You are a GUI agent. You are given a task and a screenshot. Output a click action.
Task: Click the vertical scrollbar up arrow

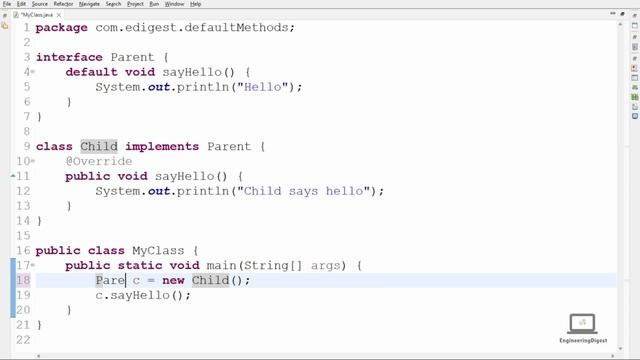click(620, 24)
